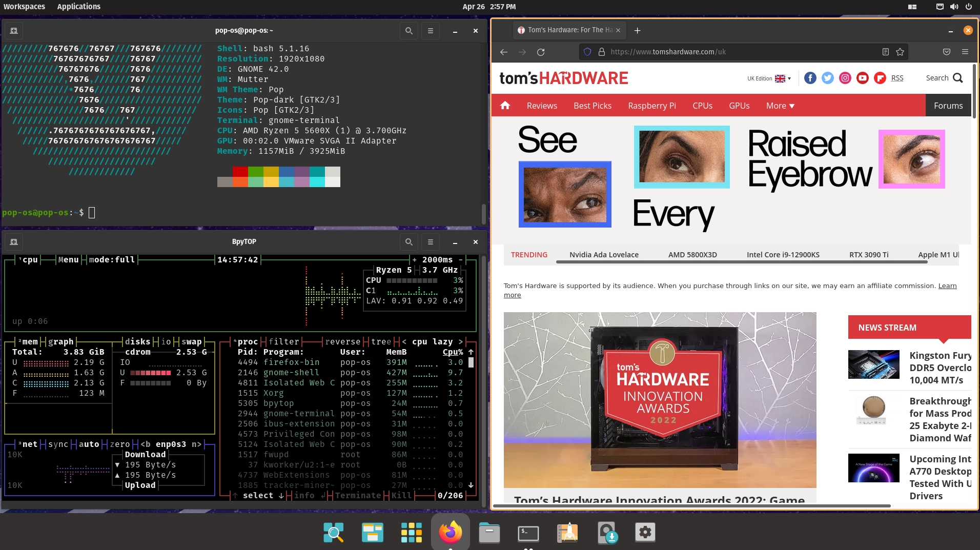Decrease bpytop update interval with minus
980x550 pixels.
click(x=460, y=260)
